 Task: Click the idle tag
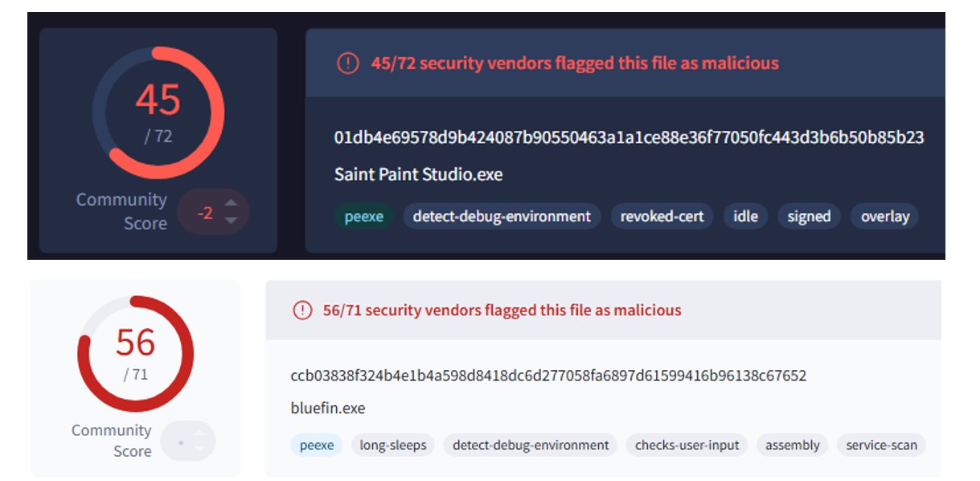click(x=745, y=216)
